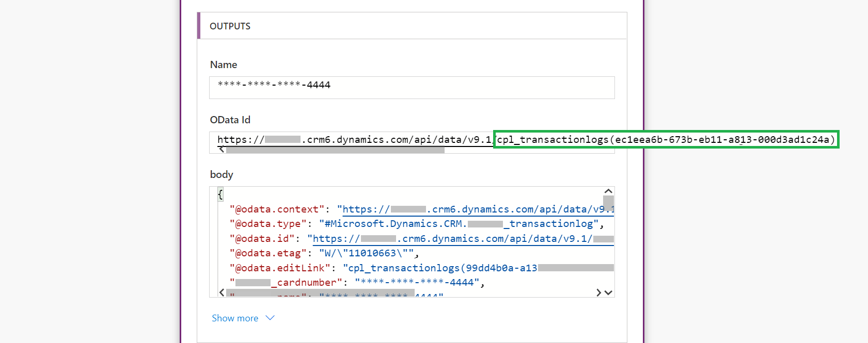Click the body vertical scrollbar thumb
Screen dimensions: 868x343
[608, 202]
